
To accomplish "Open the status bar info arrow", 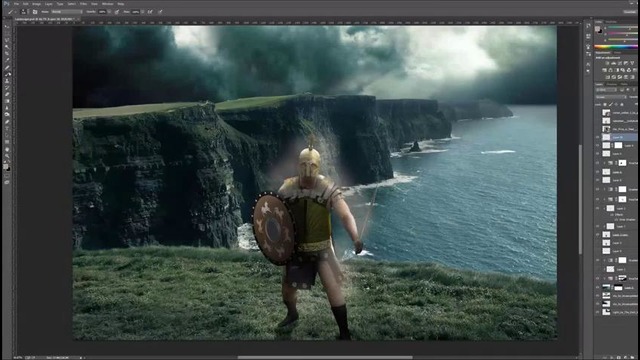I will 80,358.
